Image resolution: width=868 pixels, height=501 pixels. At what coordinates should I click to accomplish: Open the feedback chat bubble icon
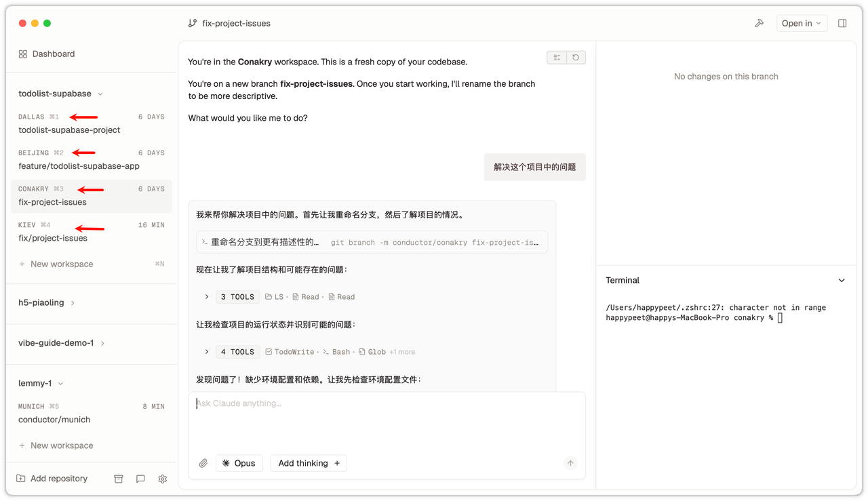pos(140,479)
